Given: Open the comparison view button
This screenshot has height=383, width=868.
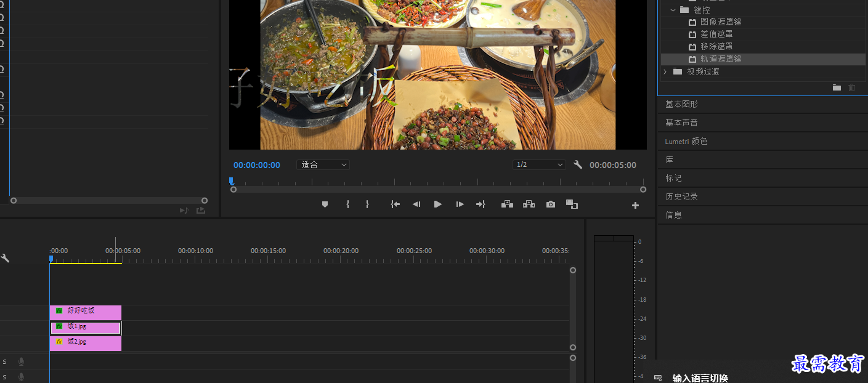Looking at the screenshot, I should coord(572,204).
